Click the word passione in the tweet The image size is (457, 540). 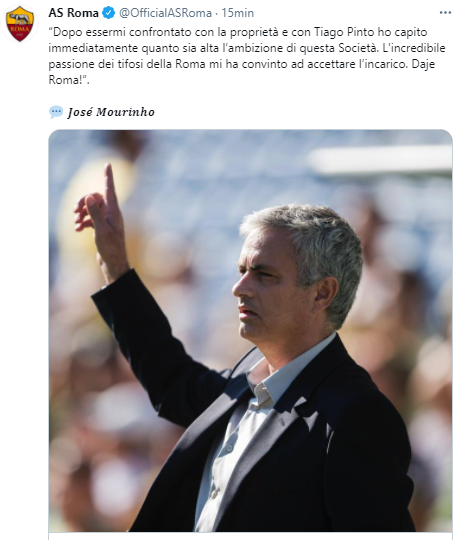coord(72,64)
